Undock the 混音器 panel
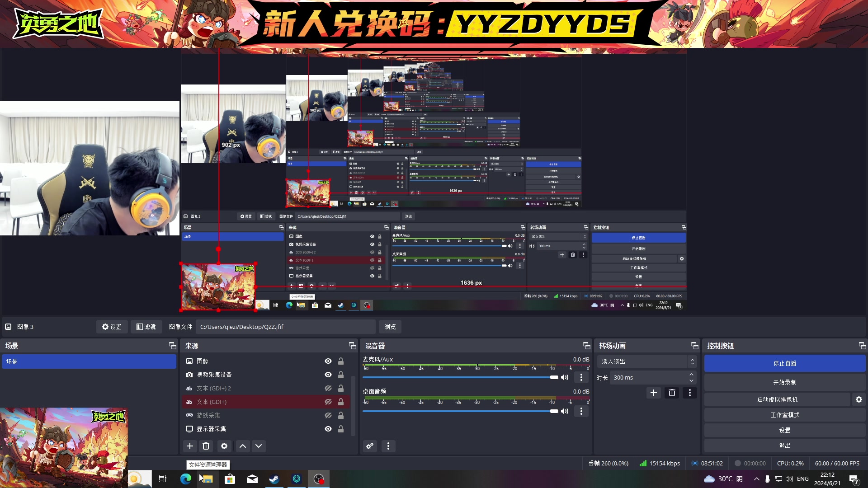868x488 pixels. point(587,346)
